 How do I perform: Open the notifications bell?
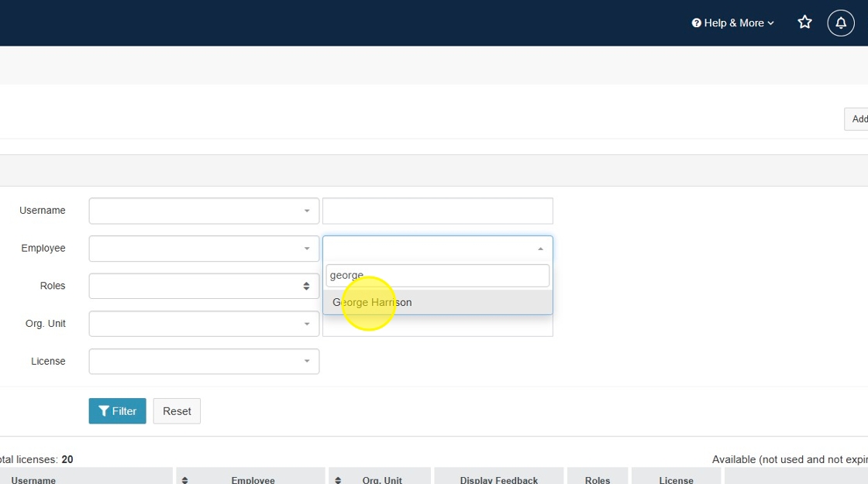[841, 23]
